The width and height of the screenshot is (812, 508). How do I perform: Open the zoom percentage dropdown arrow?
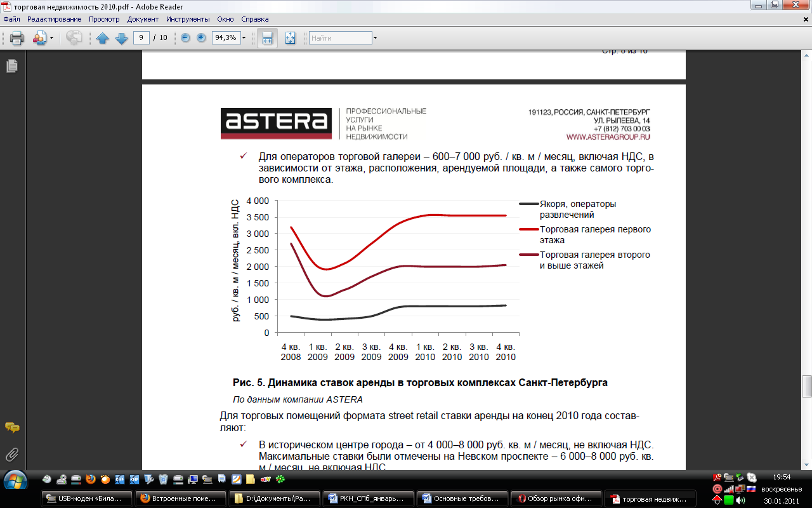(244, 37)
